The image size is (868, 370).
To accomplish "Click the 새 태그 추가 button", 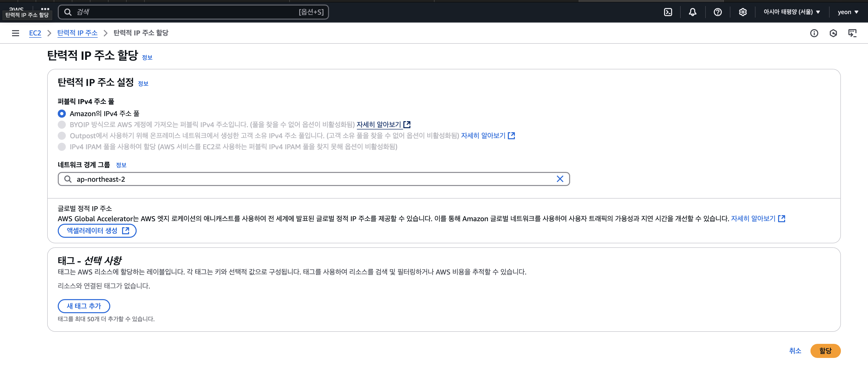I will click(84, 306).
